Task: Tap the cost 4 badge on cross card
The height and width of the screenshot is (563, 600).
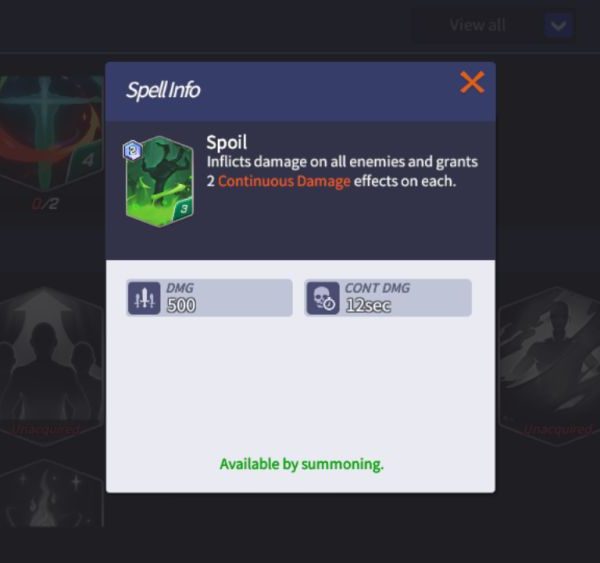Action: [x=88, y=160]
